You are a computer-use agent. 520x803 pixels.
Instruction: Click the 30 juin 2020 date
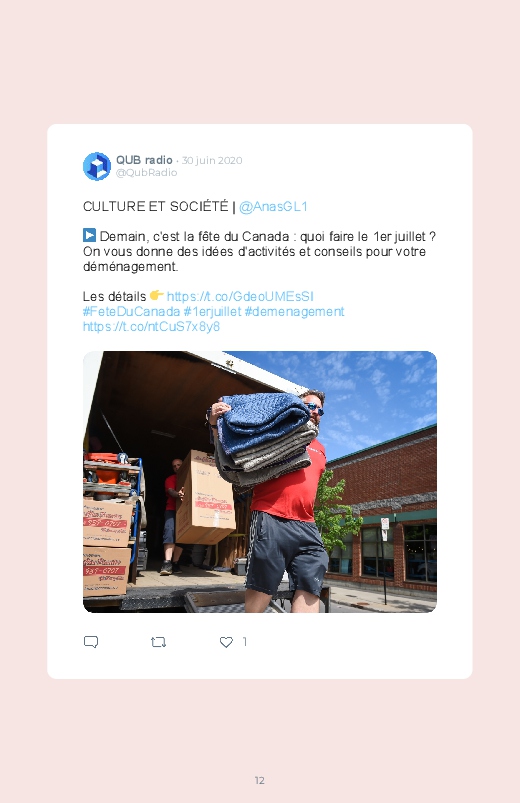[x=212, y=160]
